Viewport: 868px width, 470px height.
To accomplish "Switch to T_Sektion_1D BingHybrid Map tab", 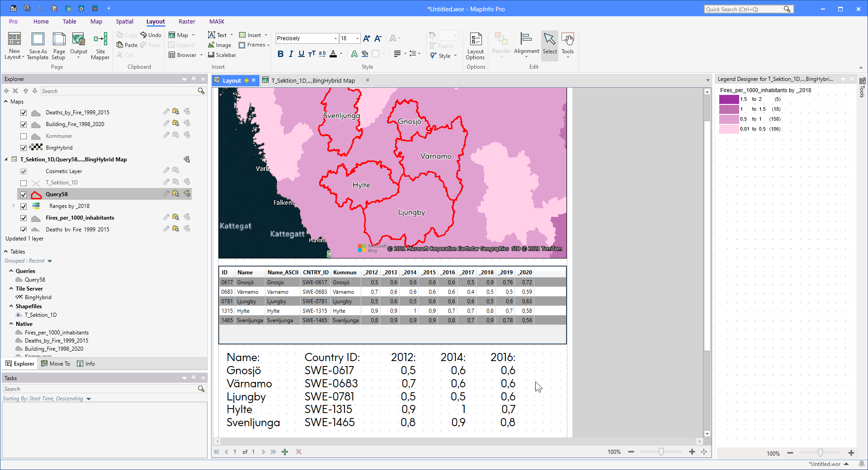I will [x=313, y=80].
